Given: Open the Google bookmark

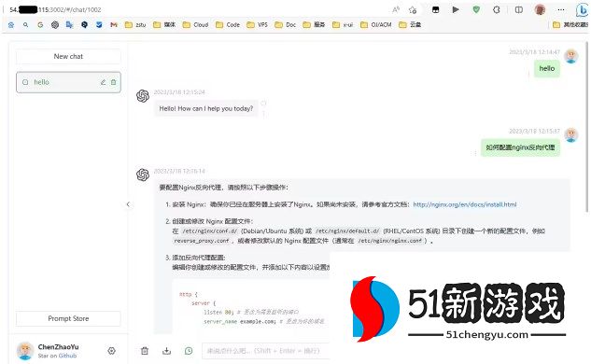Looking at the screenshot, I should (40, 25).
